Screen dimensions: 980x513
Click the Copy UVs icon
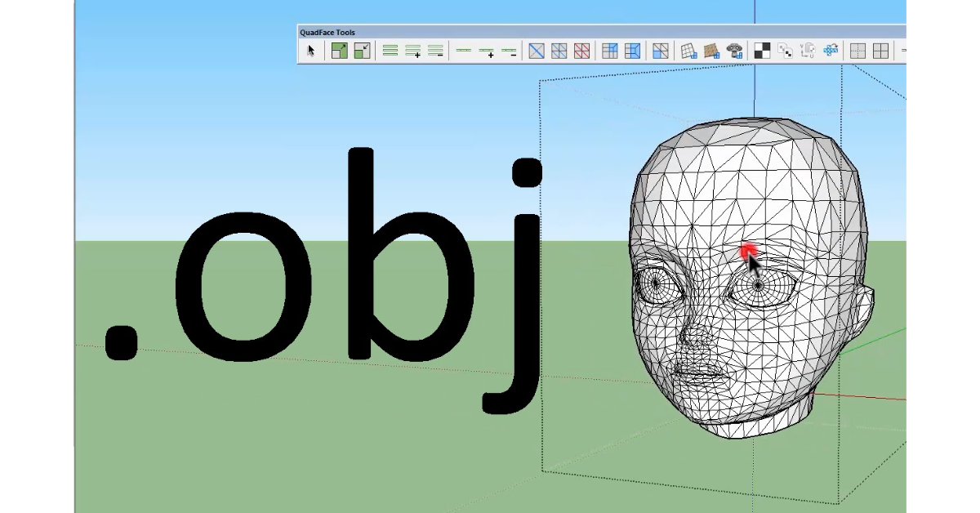tap(785, 51)
